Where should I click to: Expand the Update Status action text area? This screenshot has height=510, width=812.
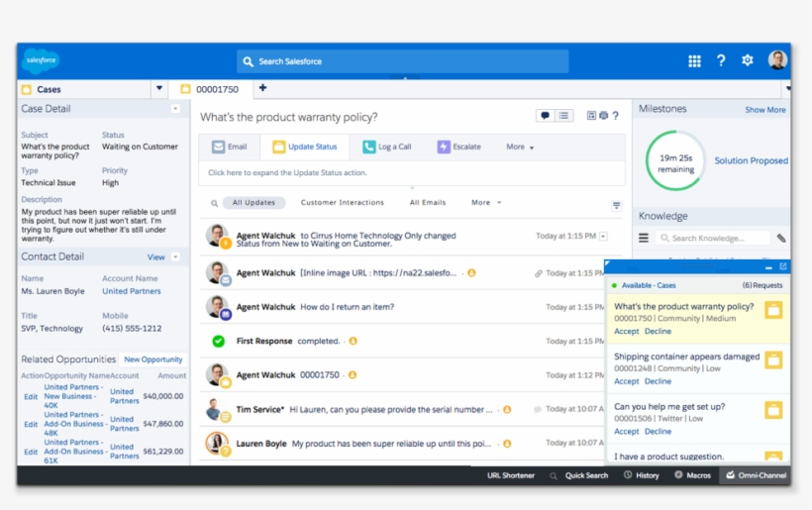[412, 173]
